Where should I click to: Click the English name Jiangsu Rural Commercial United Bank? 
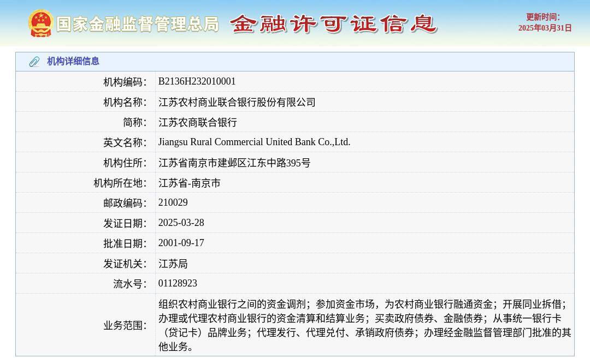point(255,142)
